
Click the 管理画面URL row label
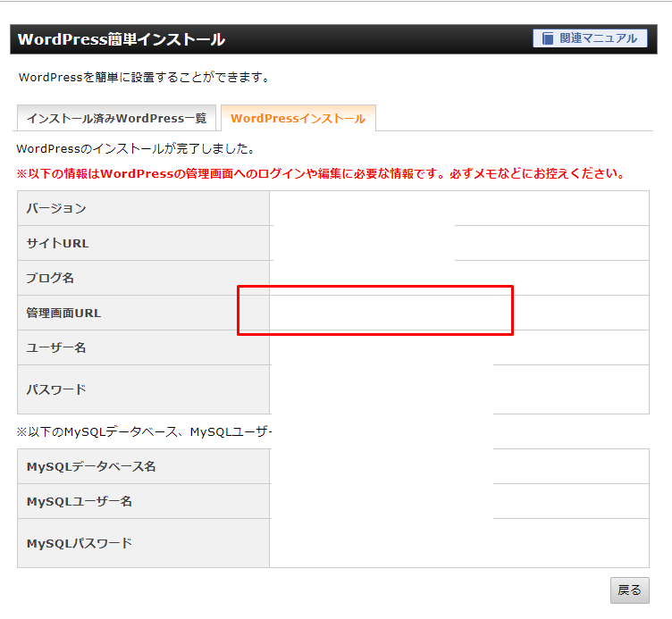63,314
